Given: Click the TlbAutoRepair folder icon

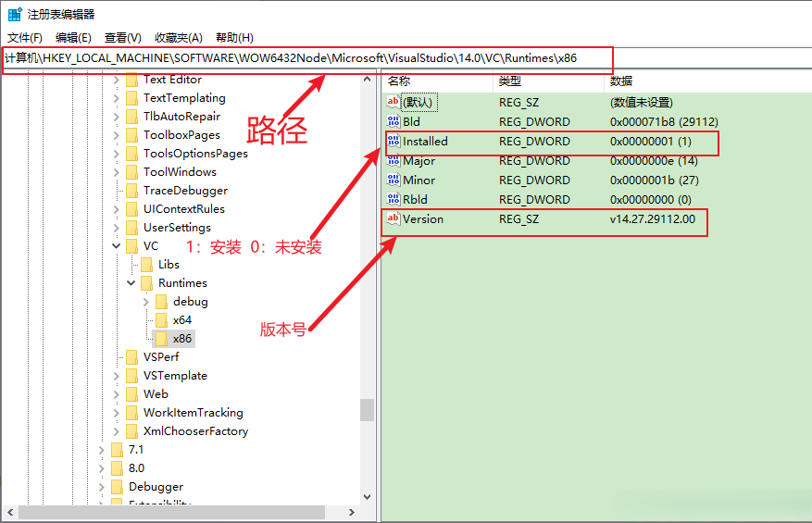Looking at the screenshot, I should (x=132, y=117).
